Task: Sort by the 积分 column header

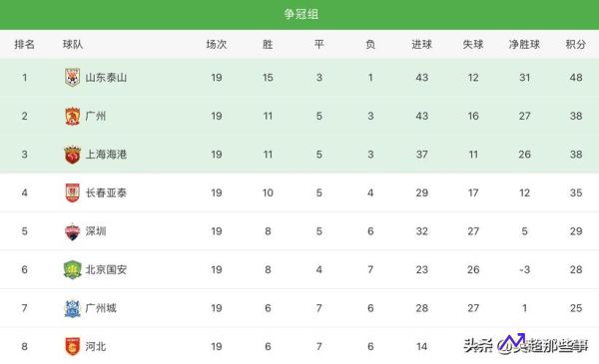Action: tap(576, 44)
